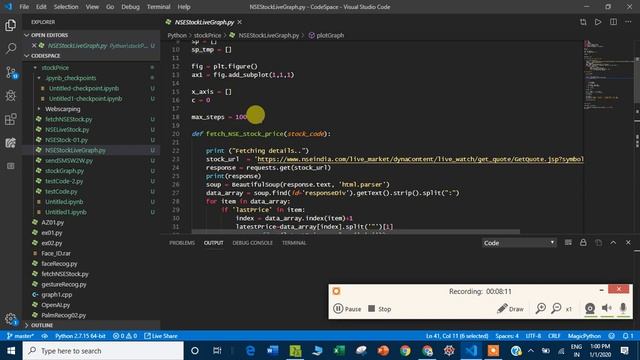640x360 pixels.
Task: Toggle the recorder webcam
Action: click(x=590, y=309)
